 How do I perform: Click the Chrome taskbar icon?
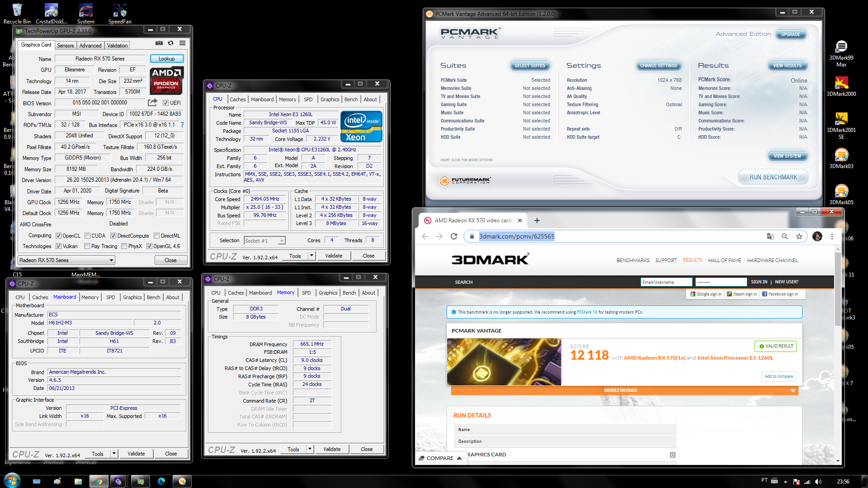[99, 481]
